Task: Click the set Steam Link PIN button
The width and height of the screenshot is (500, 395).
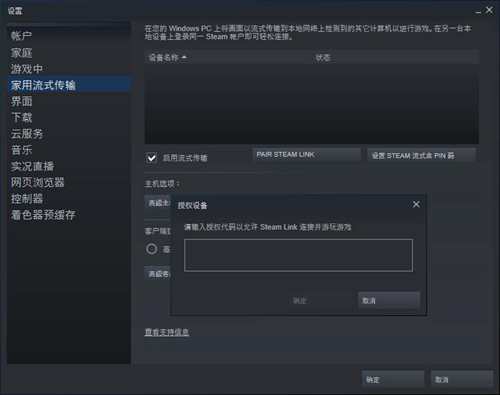Action: point(421,155)
